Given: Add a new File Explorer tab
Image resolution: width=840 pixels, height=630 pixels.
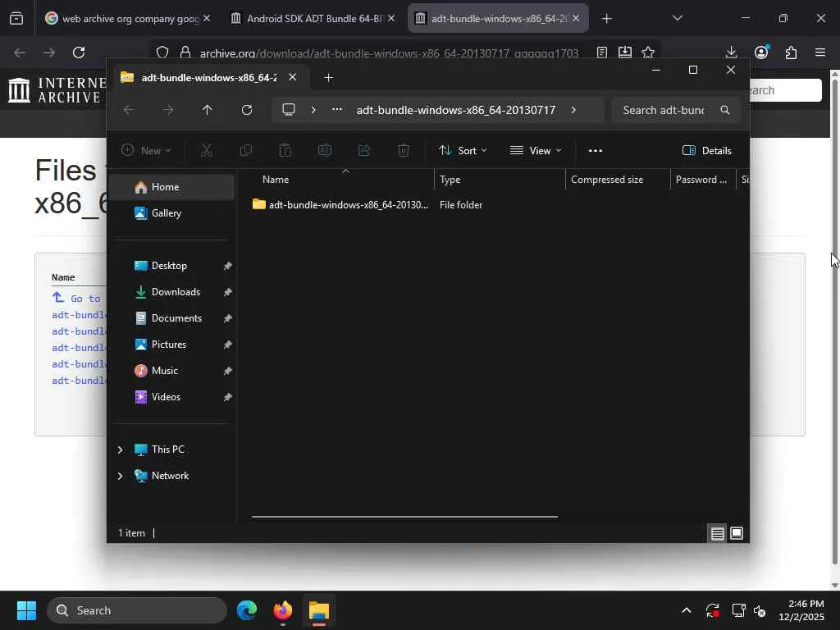Looking at the screenshot, I should point(328,78).
